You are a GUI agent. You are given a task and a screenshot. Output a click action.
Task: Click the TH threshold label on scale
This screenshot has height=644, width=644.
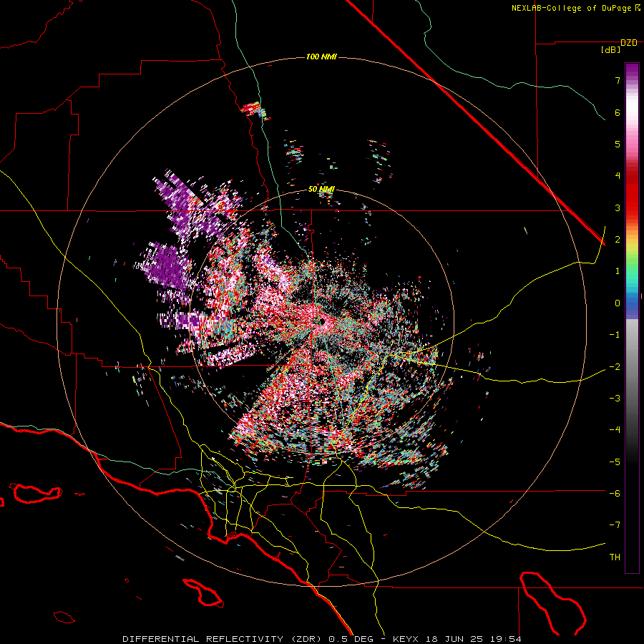tap(615, 557)
